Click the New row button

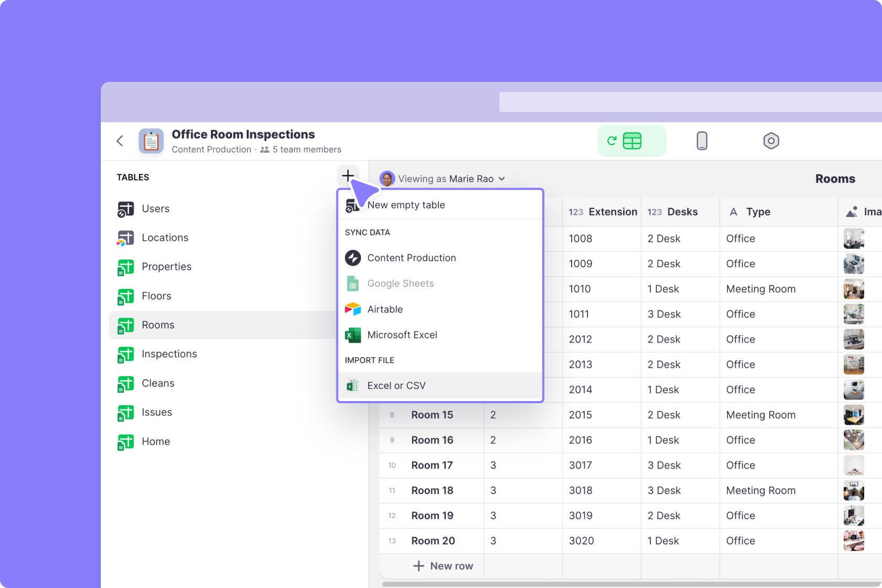[x=444, y=566]
